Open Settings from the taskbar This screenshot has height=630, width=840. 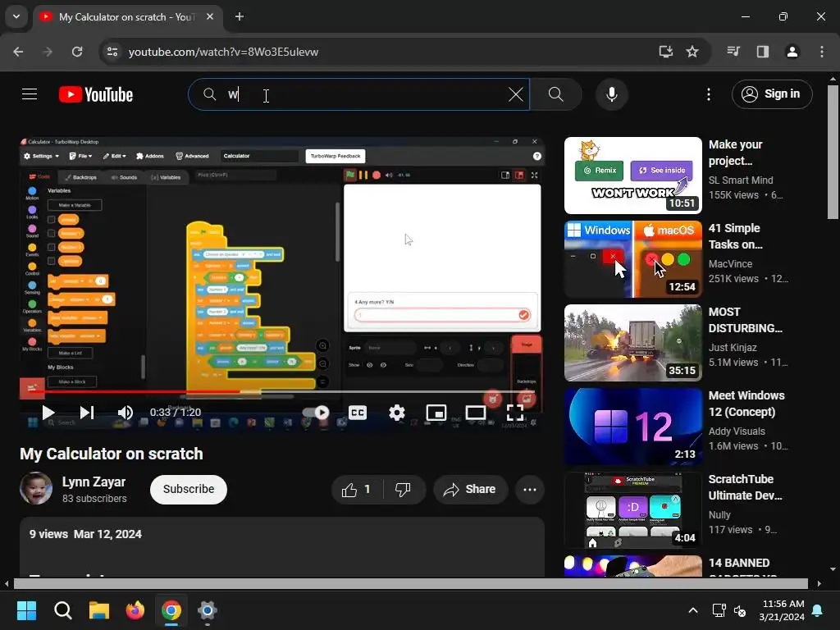tap(208, 610)
